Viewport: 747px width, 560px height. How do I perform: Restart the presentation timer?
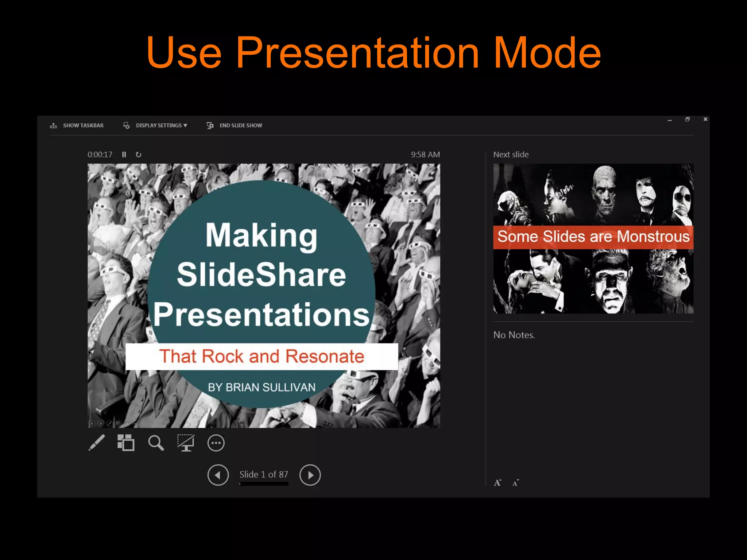click(x=139, y=155)
